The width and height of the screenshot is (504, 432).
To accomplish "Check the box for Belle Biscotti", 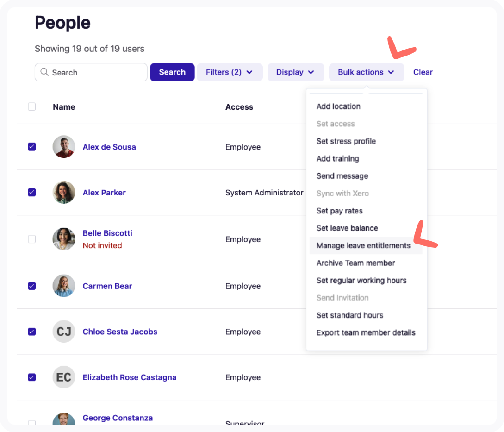I will pos(32,239).
